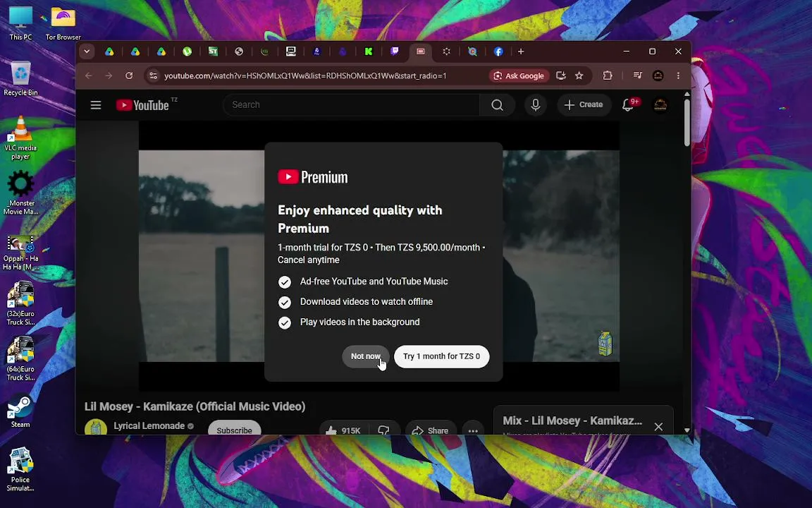Click Try 1 month for TZS 0
This screenshot has height=508, width=812.
[x=441, y=356]
